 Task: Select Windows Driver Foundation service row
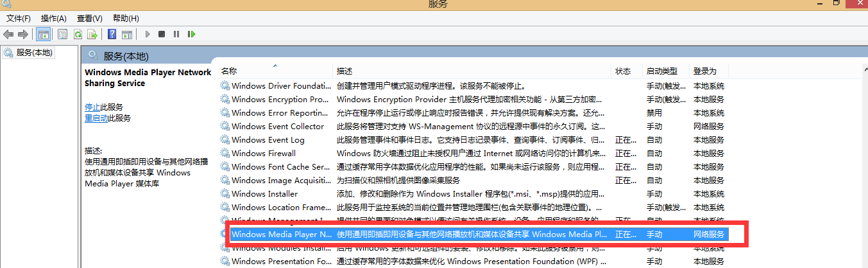pyautogui.click(x=473, y=85)
